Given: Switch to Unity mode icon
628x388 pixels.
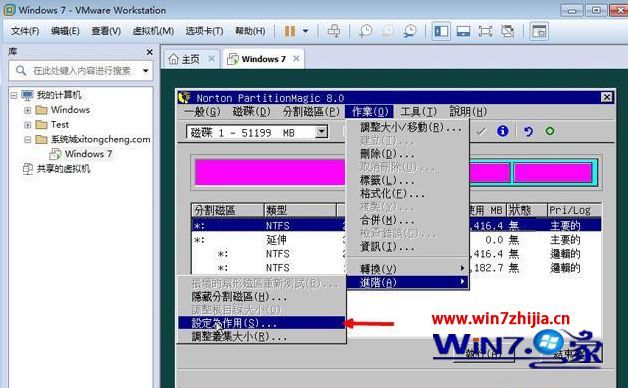Looking at the screenshot, I should tap(507, 31).
